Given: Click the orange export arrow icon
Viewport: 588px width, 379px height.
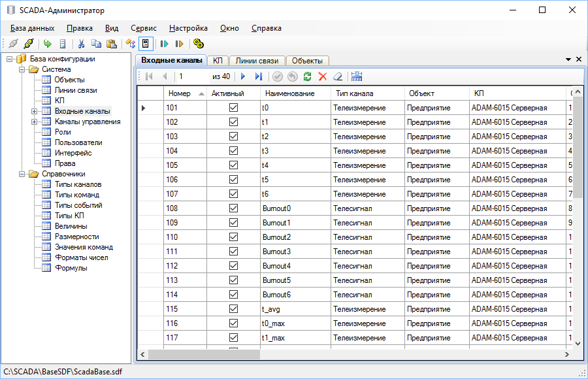Looking at the screenshot, I should (179, 44).
